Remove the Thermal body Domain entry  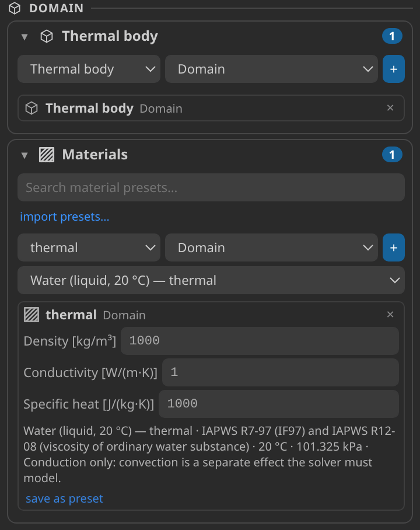point(390,108)
